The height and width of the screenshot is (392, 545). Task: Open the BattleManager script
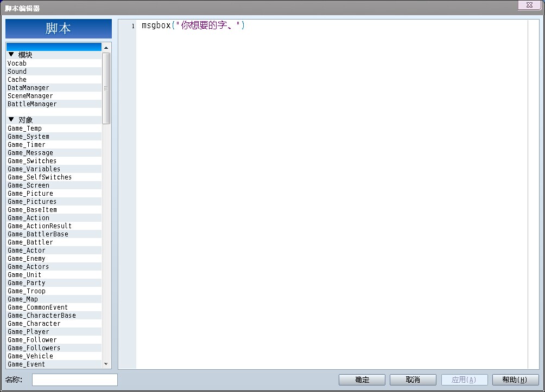54,104
